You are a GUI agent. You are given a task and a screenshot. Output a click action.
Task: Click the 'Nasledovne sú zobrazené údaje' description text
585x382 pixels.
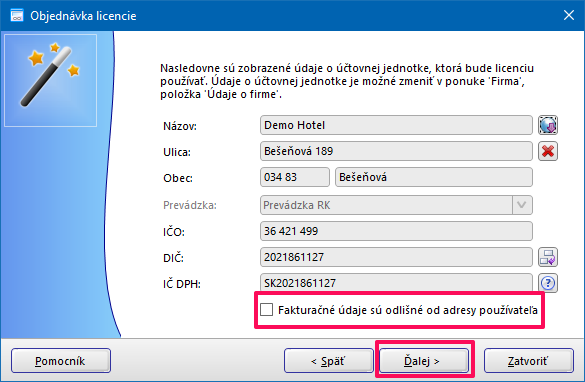(347, 81)
